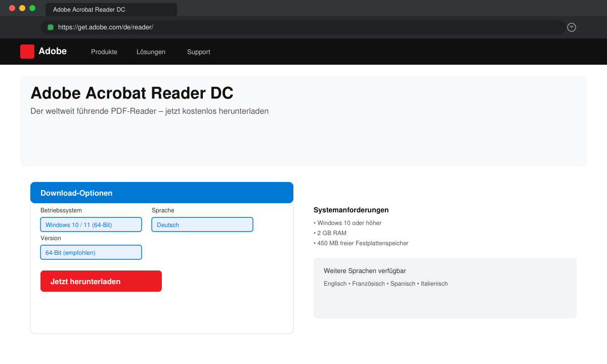Click the subtitle Der weltweit führende PDF-Reader
The width and height of the screenshot is (607, 364).
click(150, 111)
